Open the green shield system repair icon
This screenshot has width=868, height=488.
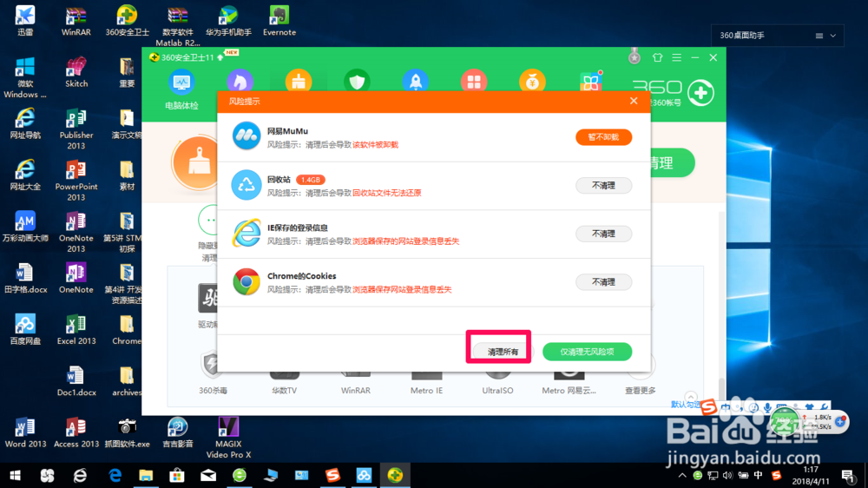point(357,81)
